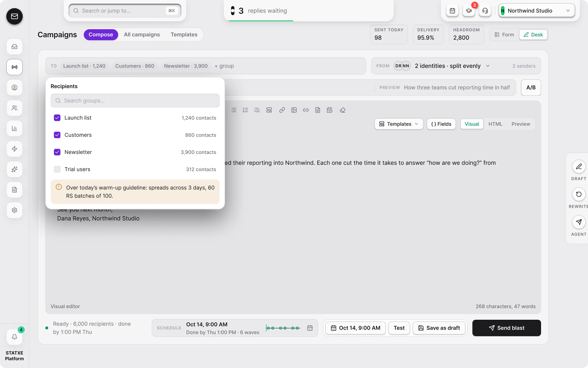Switch to Form view mode

504,35
